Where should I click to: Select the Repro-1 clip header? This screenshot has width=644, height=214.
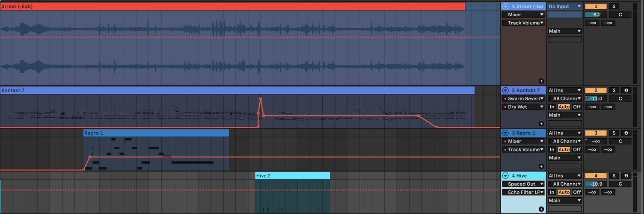click(156, 133)
